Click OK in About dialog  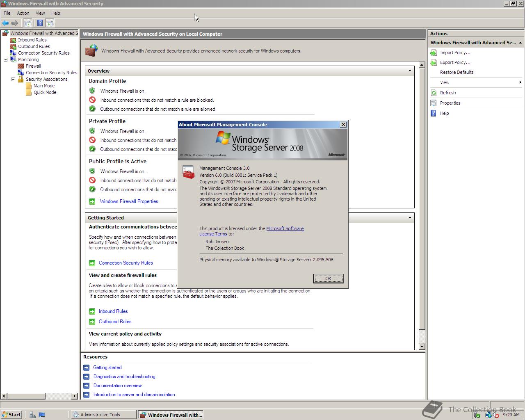click(x=329, y=278)
